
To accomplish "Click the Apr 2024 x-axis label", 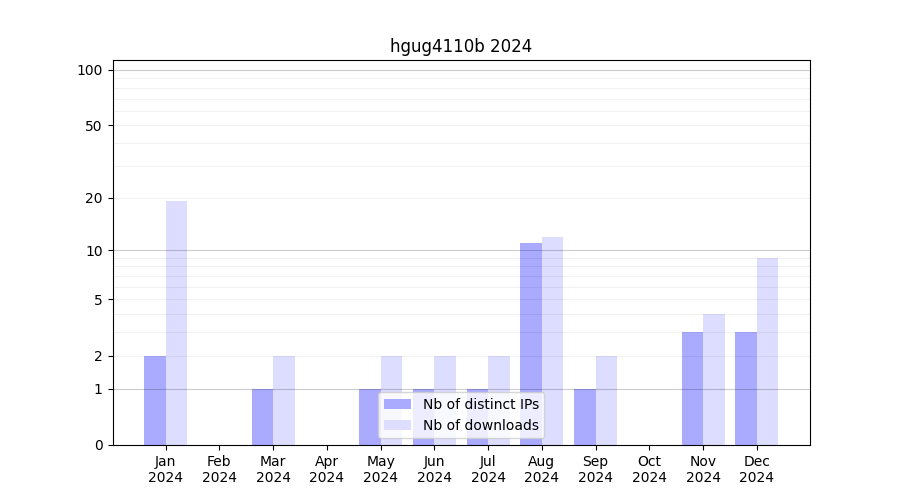I will pos(327,469).
